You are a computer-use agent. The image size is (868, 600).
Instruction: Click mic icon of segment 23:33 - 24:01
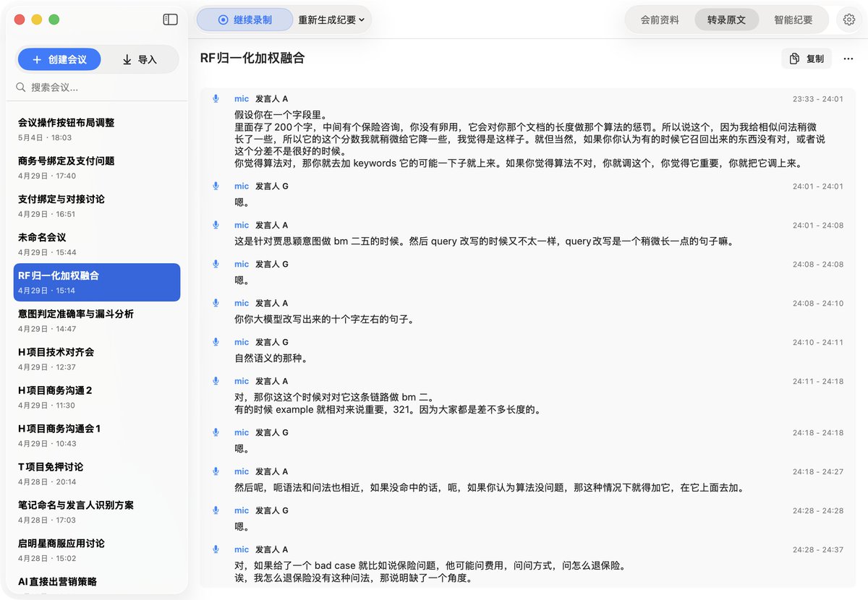[216, 99]
